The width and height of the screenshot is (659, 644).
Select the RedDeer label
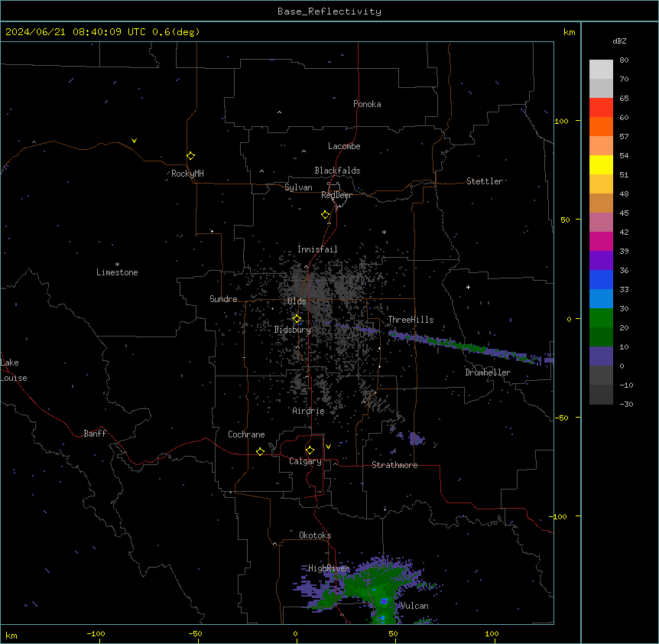pyautogui.click(x=336, y=195)
